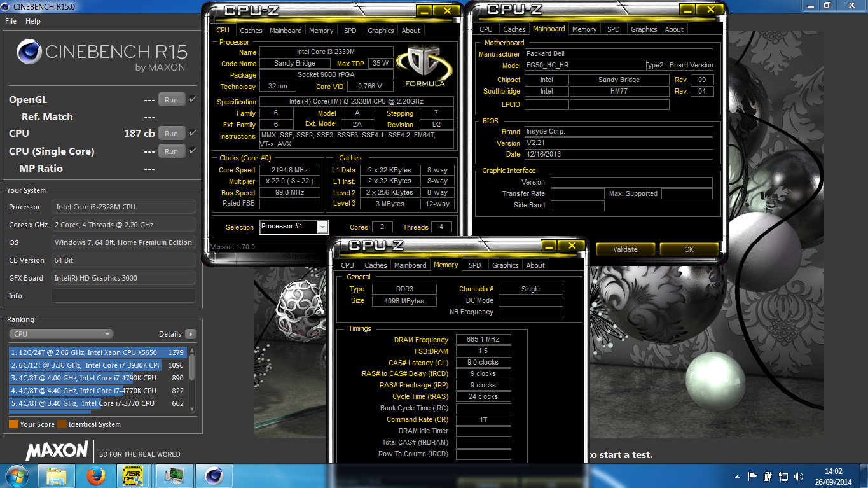Click the Core Speed value 2194.8 MHz
868x488 pixels.
[x=290, y=170]
